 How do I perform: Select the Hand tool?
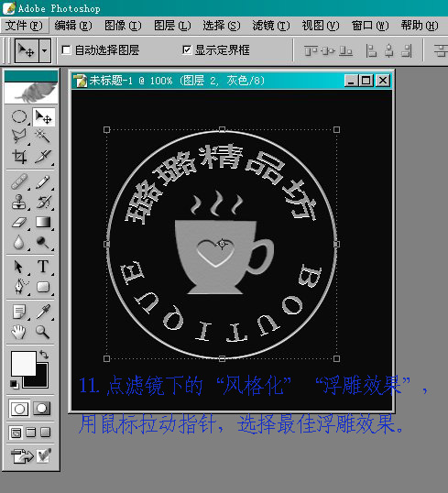point(19,332)
